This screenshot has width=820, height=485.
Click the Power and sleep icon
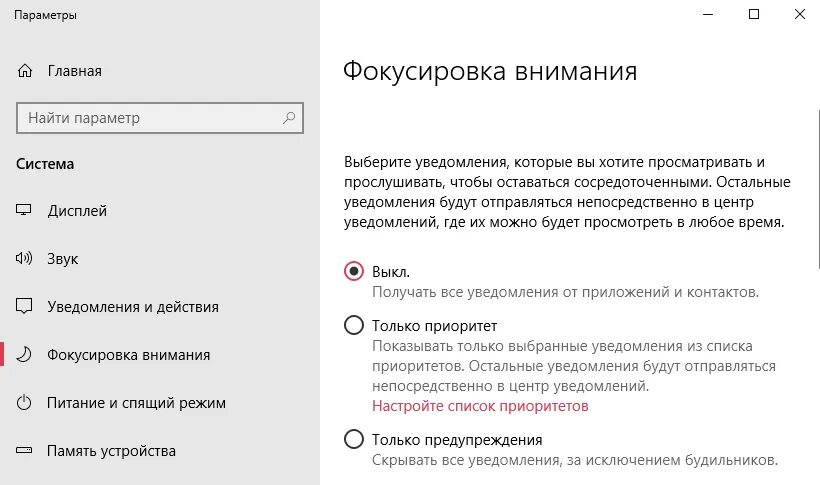pos(25,403)
